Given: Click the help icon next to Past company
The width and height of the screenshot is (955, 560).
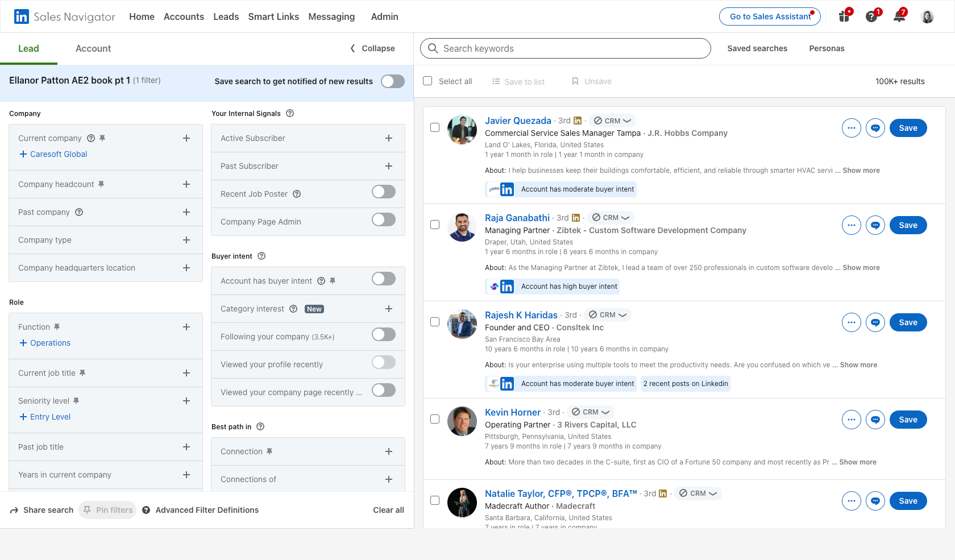Looking at the screenshot, I should pos(79,212).
